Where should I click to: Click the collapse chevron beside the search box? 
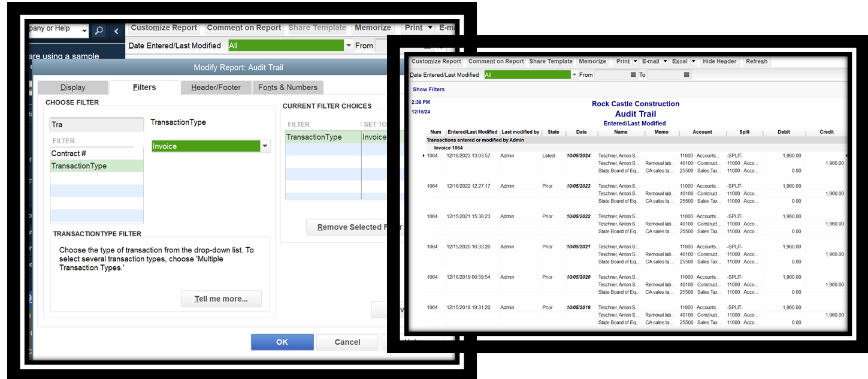point(116,31)
